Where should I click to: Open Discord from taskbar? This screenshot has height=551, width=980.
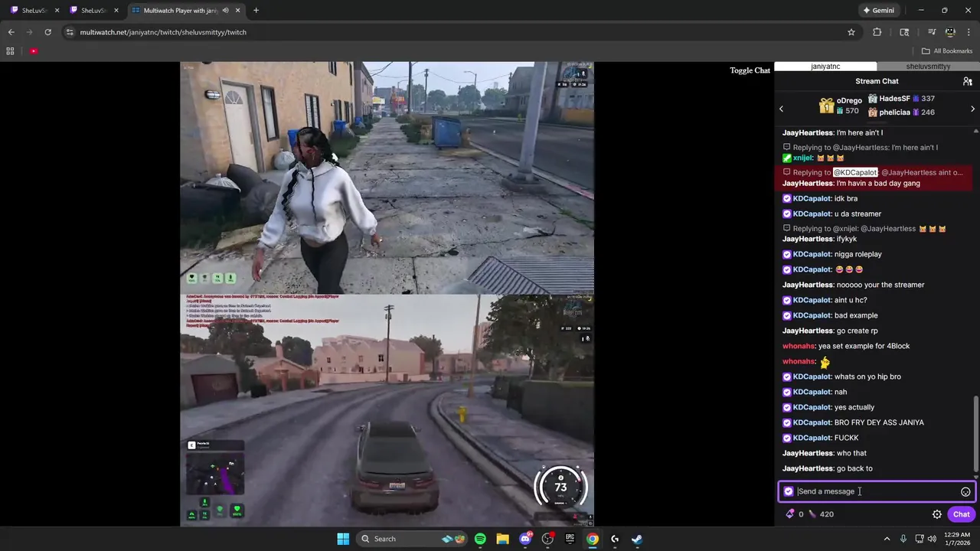click(x=525, y=539)
